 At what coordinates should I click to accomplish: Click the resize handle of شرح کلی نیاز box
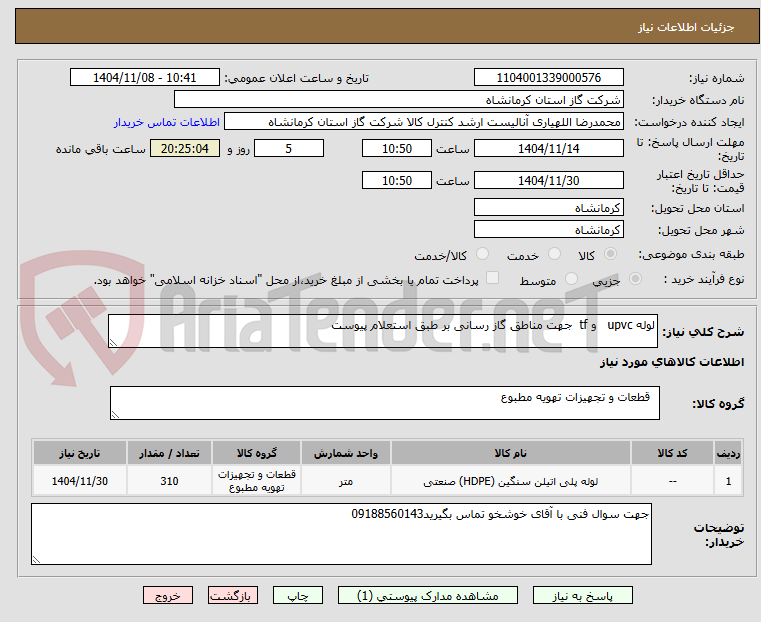click(113, 343)
